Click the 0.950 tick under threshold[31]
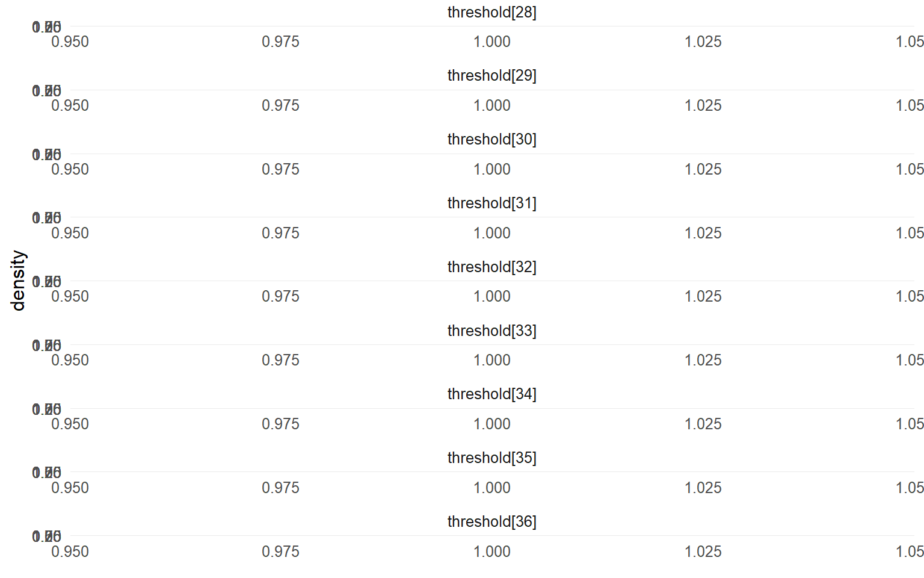Screen dimensions: 924x578 [70, 234]
